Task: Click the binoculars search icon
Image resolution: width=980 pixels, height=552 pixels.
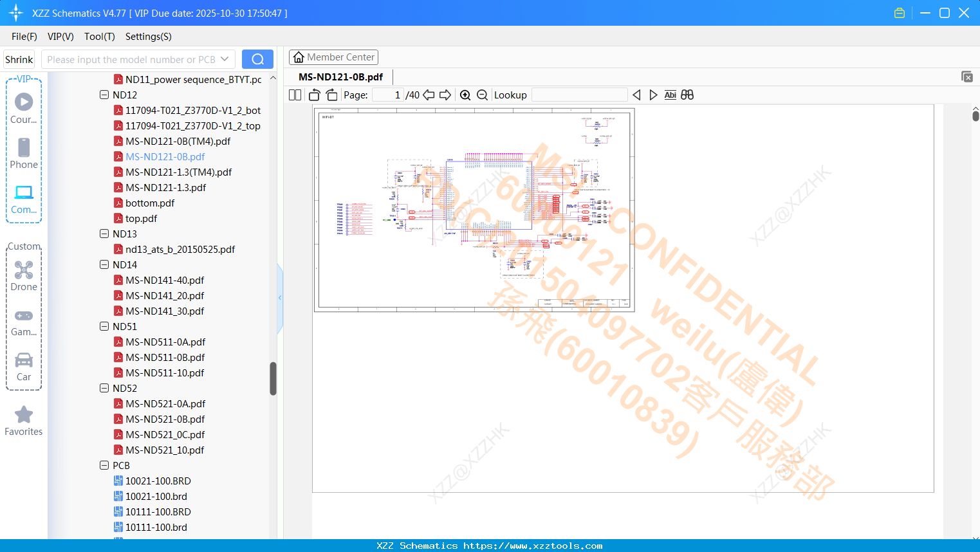Action: point(687,95)
